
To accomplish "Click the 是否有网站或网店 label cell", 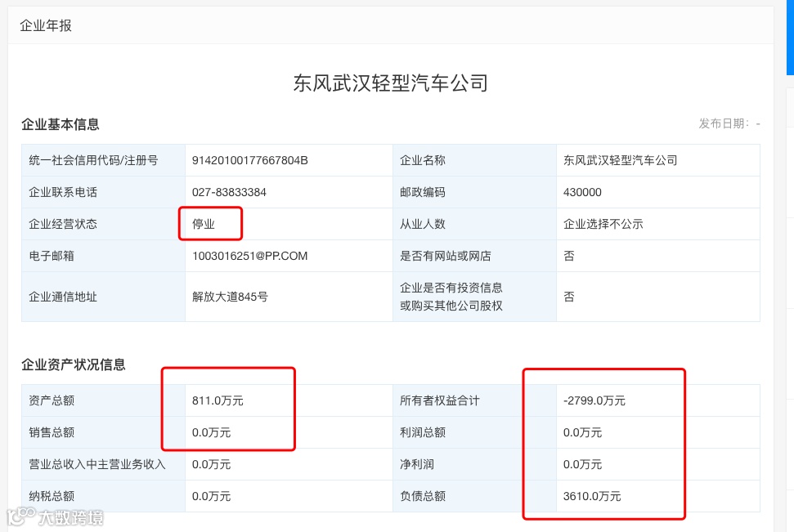I will coord(474,256).
